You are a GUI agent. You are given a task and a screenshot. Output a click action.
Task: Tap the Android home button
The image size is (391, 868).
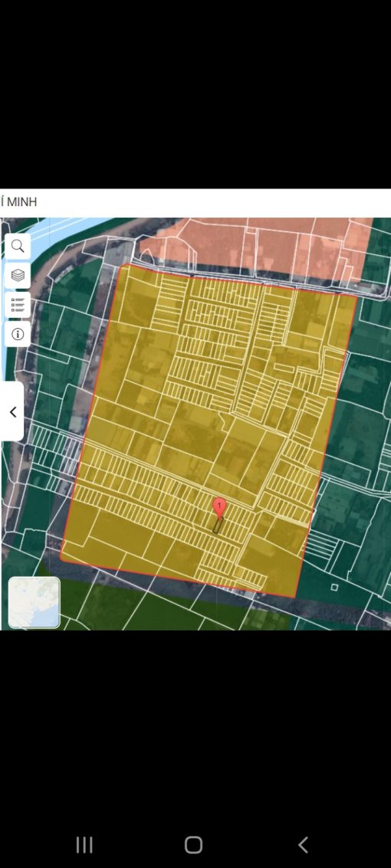point(193,845)
